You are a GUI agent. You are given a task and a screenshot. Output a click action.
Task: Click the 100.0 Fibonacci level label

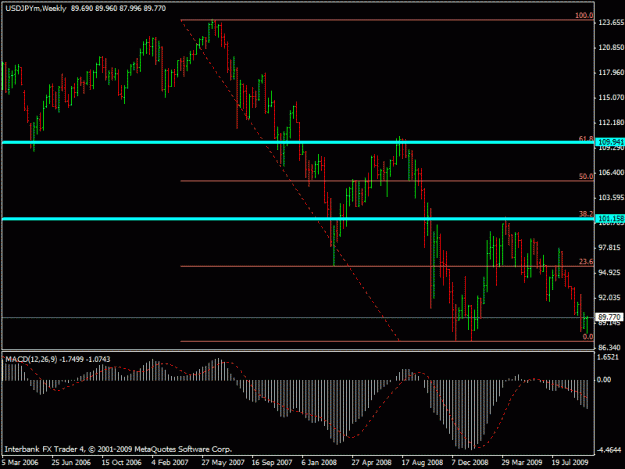click(x=584, y=16)
